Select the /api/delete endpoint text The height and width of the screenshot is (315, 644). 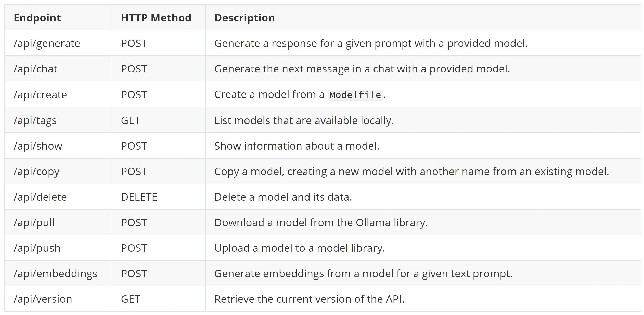pyautogui.click(x=40, y=197)
